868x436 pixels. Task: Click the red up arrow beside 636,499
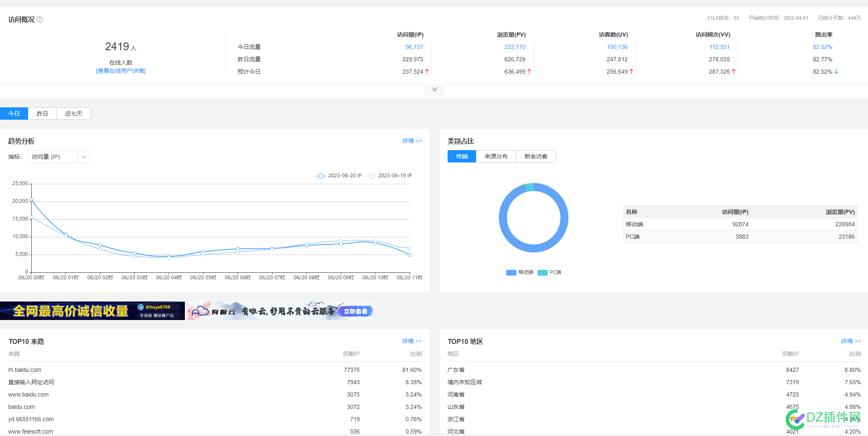529,71
